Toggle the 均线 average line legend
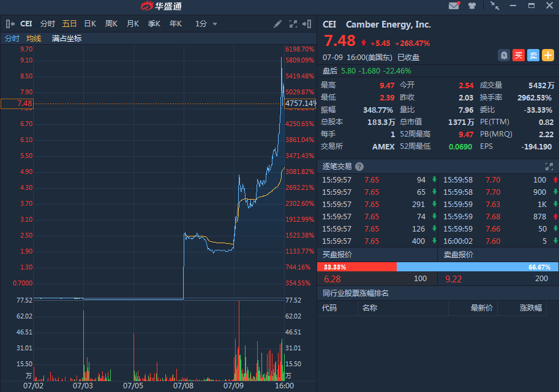Viewport: 559px width, 392px height. pos(34,39)
